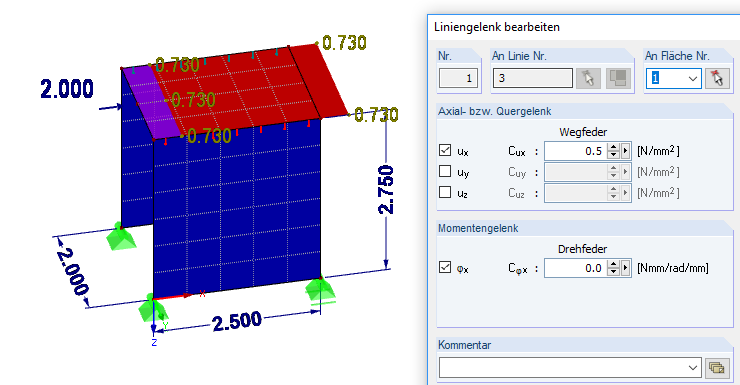
Task: Open Cux value arrow menu
Action: (626, 151)
